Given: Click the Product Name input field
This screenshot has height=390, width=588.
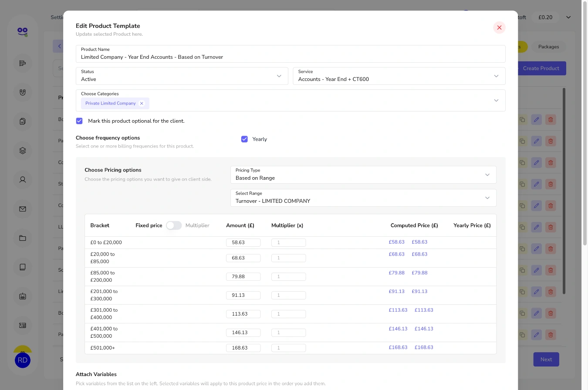Looking at the screenshot, I should pos(291,54).
